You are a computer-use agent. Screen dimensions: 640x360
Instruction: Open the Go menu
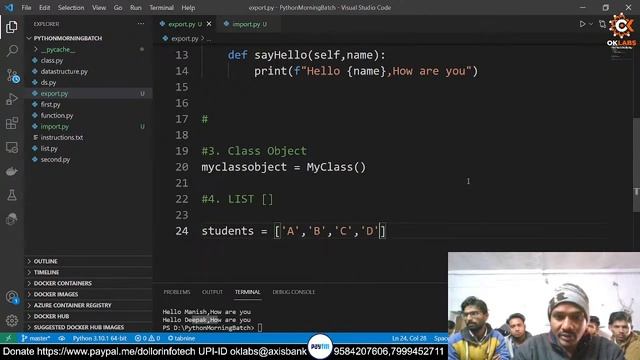[x=118, y=8]
